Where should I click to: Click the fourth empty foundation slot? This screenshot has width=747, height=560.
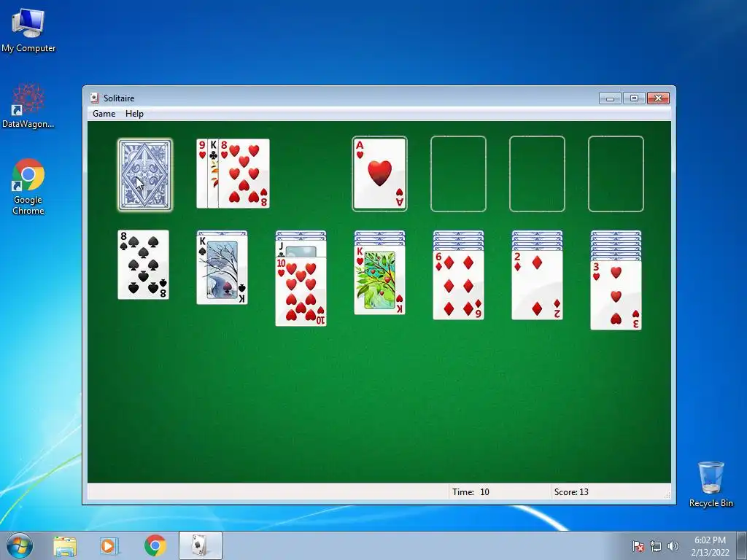(616, 174)
